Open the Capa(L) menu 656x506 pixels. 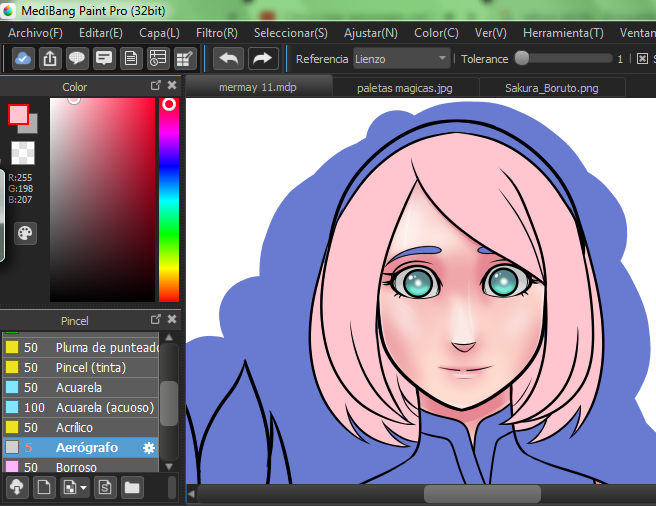[x=159, y=33]
